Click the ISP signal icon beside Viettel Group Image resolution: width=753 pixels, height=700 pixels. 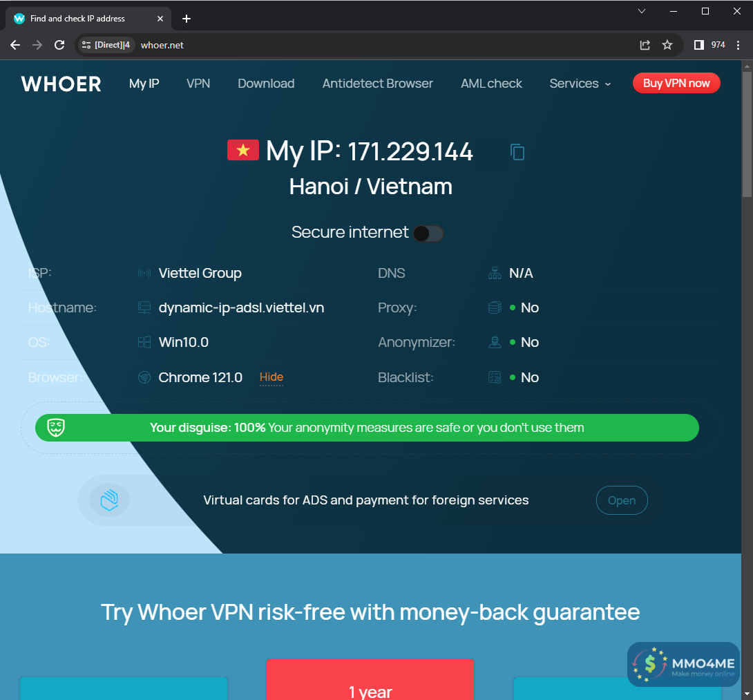[x=144, y=274]
